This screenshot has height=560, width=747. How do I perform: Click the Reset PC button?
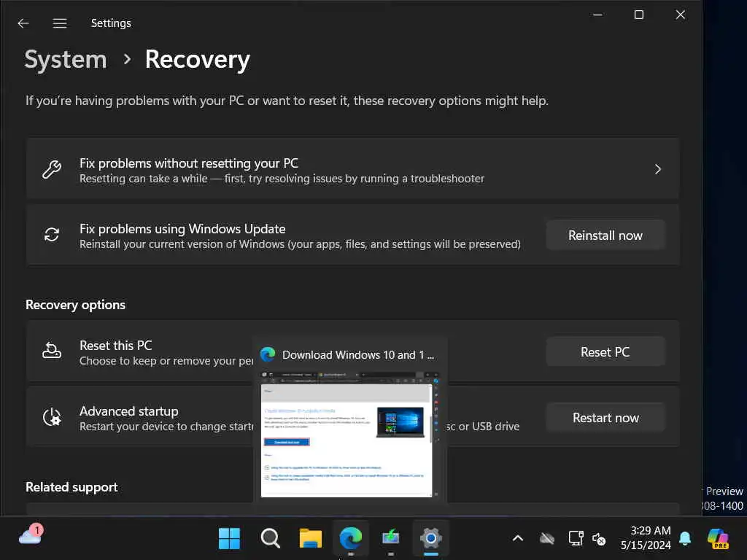tap(605, 352)
